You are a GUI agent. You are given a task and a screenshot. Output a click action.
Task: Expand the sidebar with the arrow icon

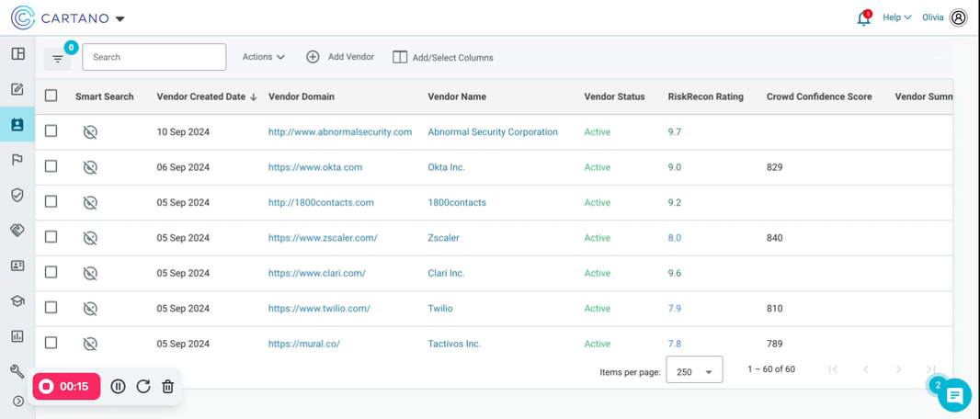coord(18,402)
